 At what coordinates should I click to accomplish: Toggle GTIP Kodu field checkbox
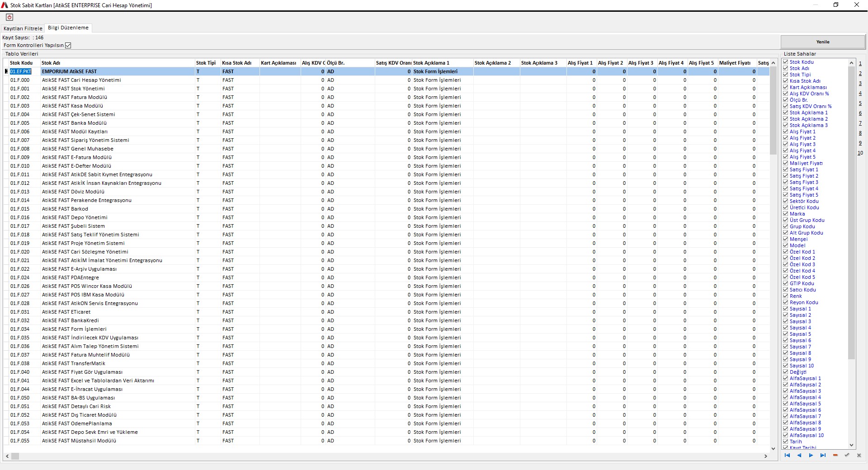[786, 283]
